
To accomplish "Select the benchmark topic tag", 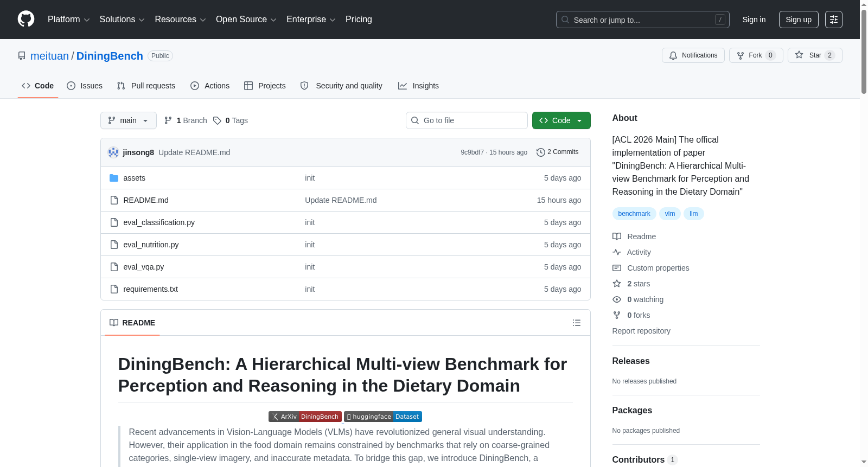I will pyautogui.click(x=634, y=214).
